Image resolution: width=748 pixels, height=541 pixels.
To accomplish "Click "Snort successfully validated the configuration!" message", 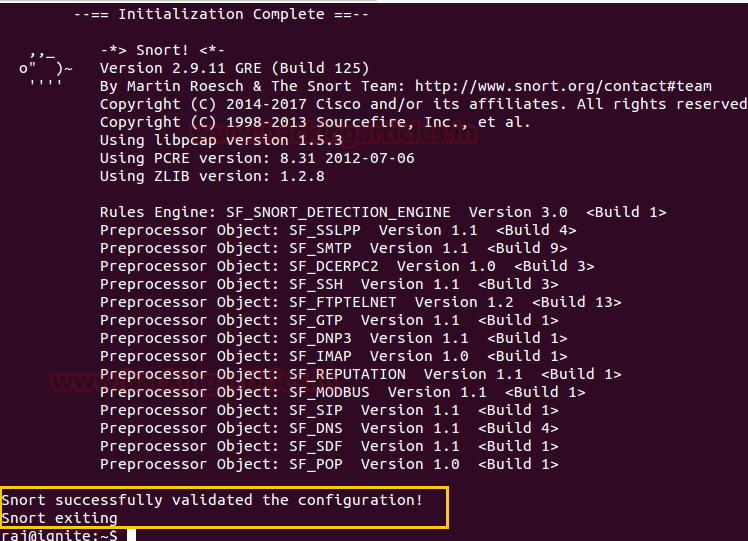I will pos(212,499).
